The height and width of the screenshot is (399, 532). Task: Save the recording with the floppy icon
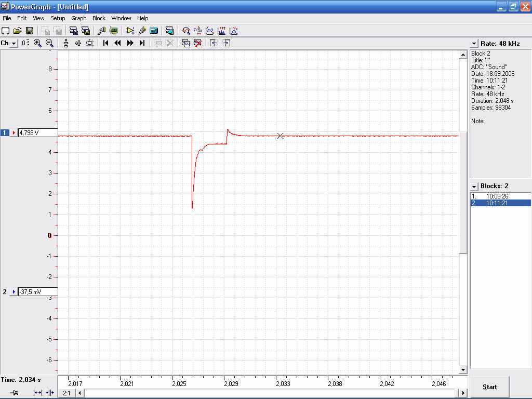pyautogui.click(x=30, y=31)
